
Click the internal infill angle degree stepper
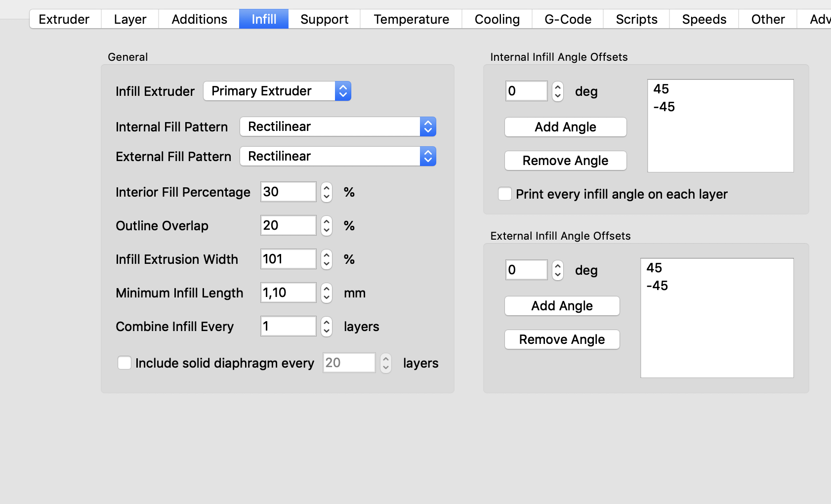point(558,91)
